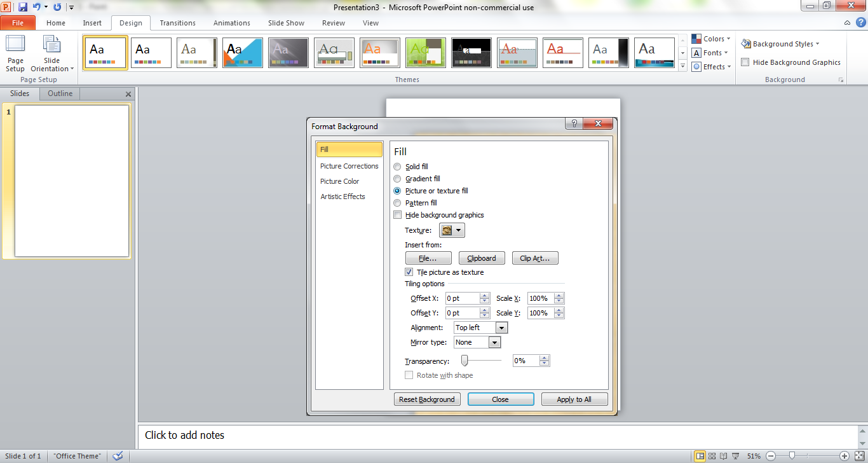Open the Outline pane tab
Screen dimensions: 868x463
click(x=60, y=93)
